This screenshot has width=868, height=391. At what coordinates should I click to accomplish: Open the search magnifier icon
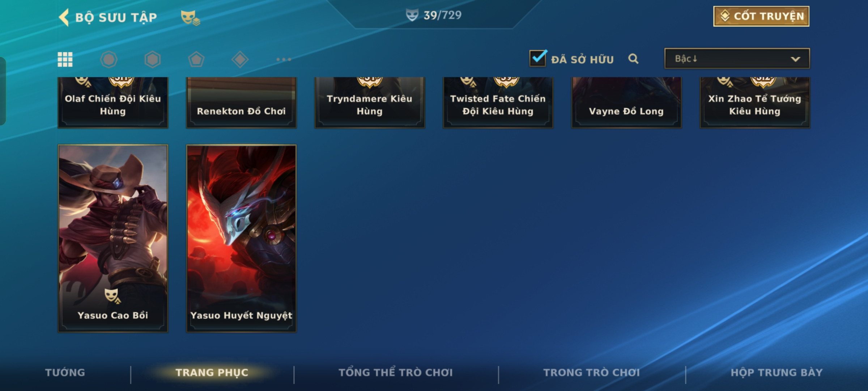[x=633, y=59]
